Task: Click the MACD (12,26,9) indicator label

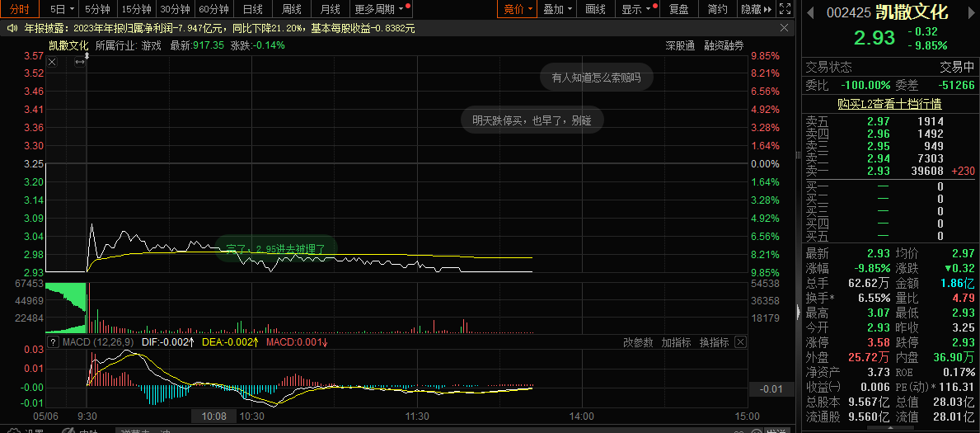Action: pos(98,342)
